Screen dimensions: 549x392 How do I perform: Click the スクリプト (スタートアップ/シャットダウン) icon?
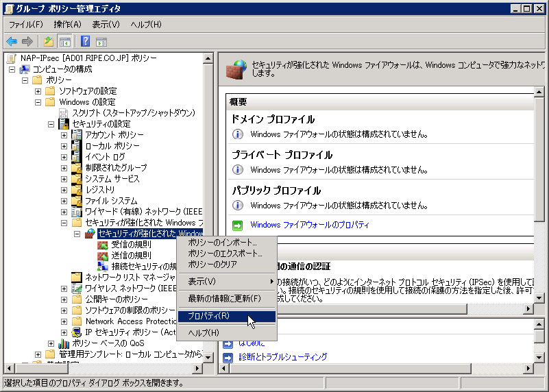[x=64, y=113]
